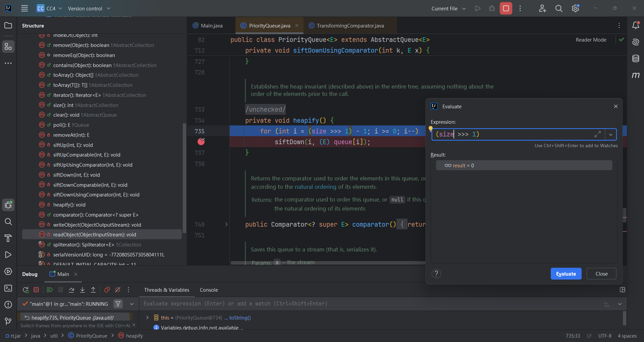Screen dimensions: 644x342
Task: Expand folded comparator() method at line 748
Action: pos(226,224)
